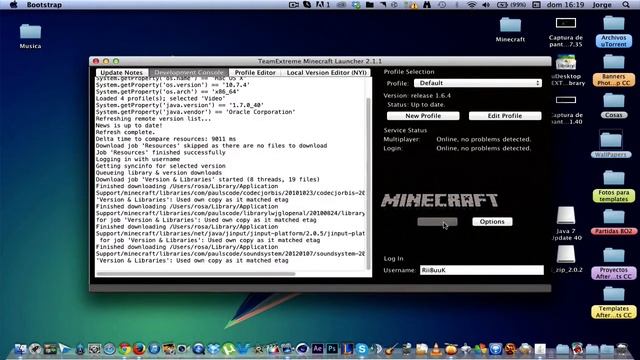The image size is (640, 360).
Task: Open the Profile Editor tab
Action: click(255, 72)
